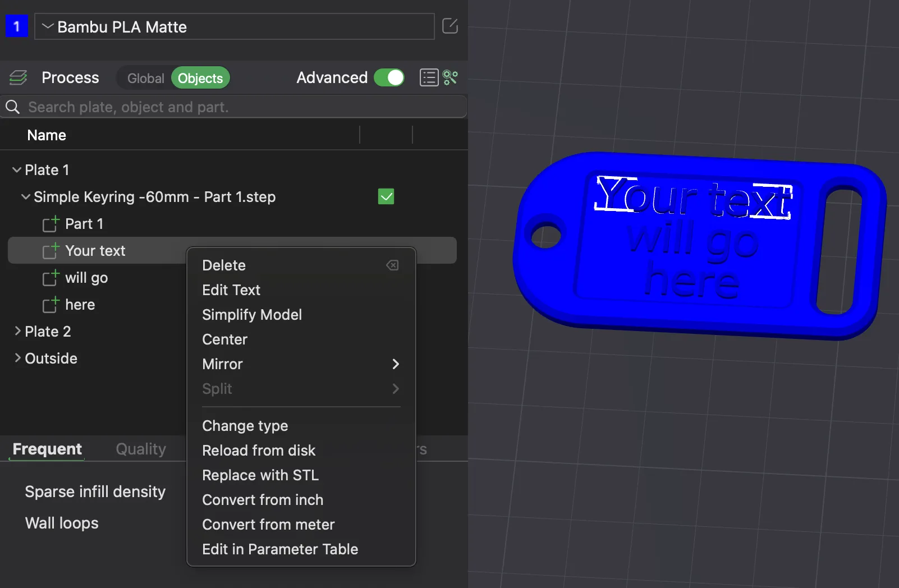Uncheck the printable checkbox for Simple Keyring
Image resolution: width=899 pixels, height=588 pixels.
tap(386, 196)
